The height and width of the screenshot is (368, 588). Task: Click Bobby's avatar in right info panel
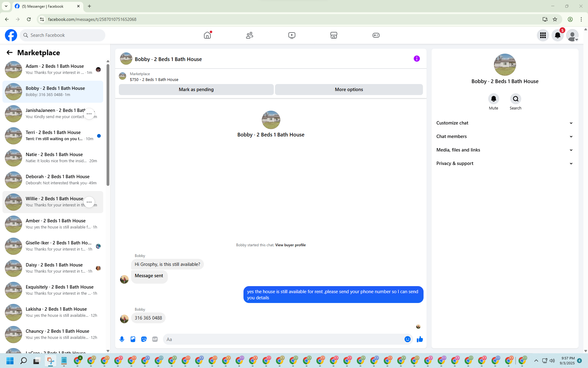pyautogui.click(x=505, y=65)
